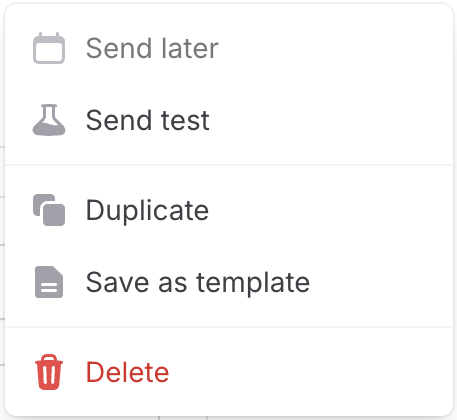
Task: Select Duplicate in the context menu
Action: 229,210
